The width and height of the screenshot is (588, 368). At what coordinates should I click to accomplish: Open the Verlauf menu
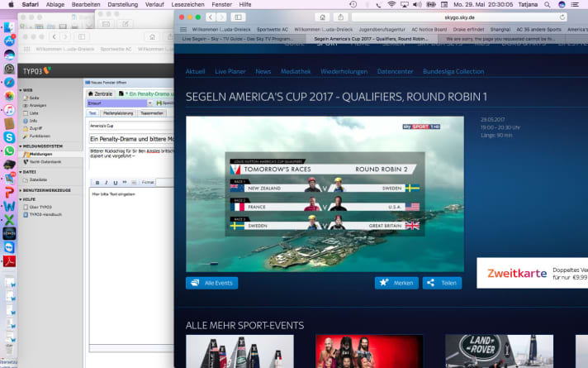point(154,4)
